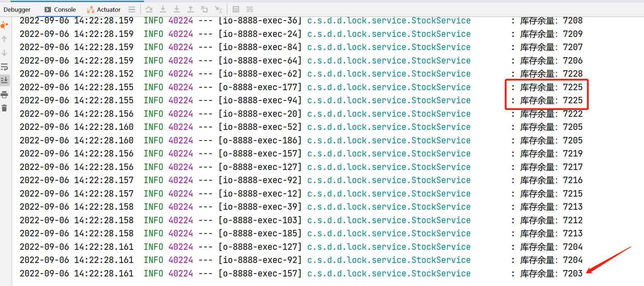This screenshot has height=286, width=644.
Task: Click the Down the Stack Trace arrow
Action: pos(4,53)
